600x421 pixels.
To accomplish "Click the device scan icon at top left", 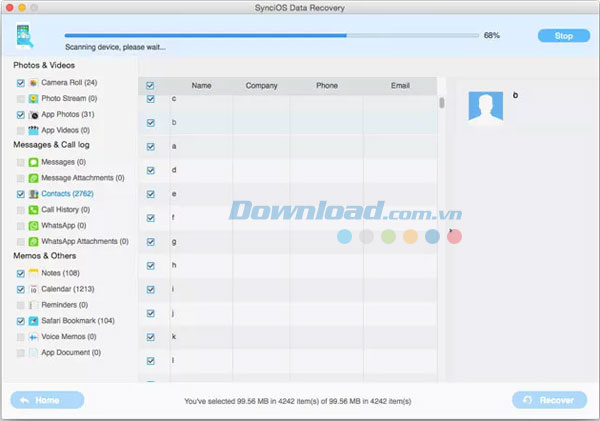I will click(x=24, y=36).
